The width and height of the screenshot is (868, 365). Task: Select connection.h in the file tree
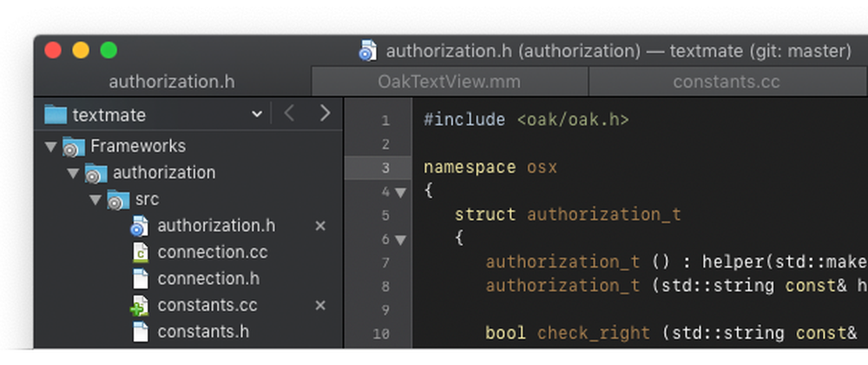[208, 279]
